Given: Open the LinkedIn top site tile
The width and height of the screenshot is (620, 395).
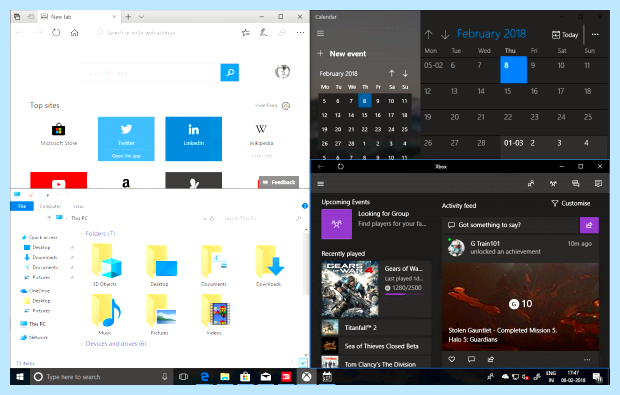Looking at the screenshot, I should (x=193, y=139).
